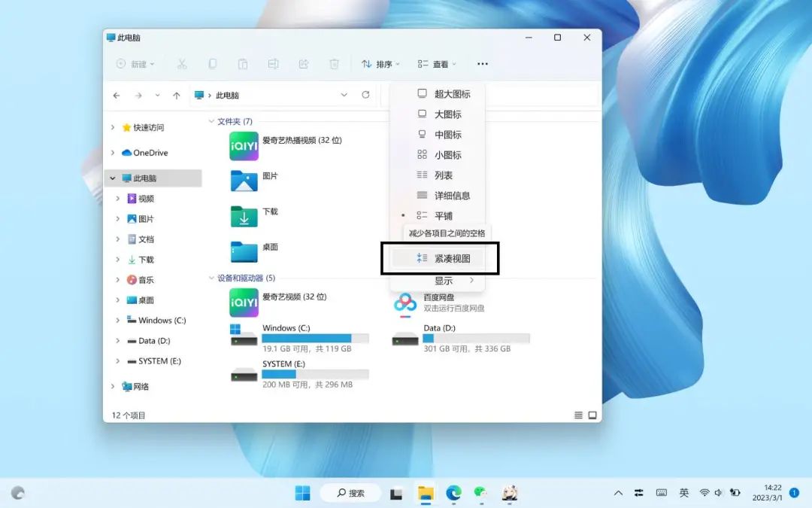Click the Paste icon in the toolbar
This screenshot has height=508, width=812.
[242, 63]
